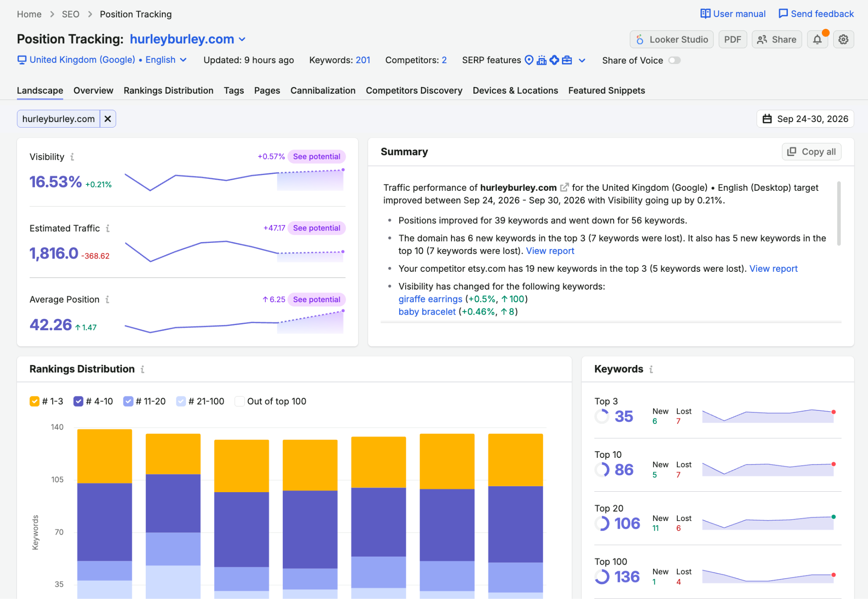This screenshot has width=868, height=599.
Task: Open external link icon beside hurleyburley.com
Action: [x=564, y=187]
